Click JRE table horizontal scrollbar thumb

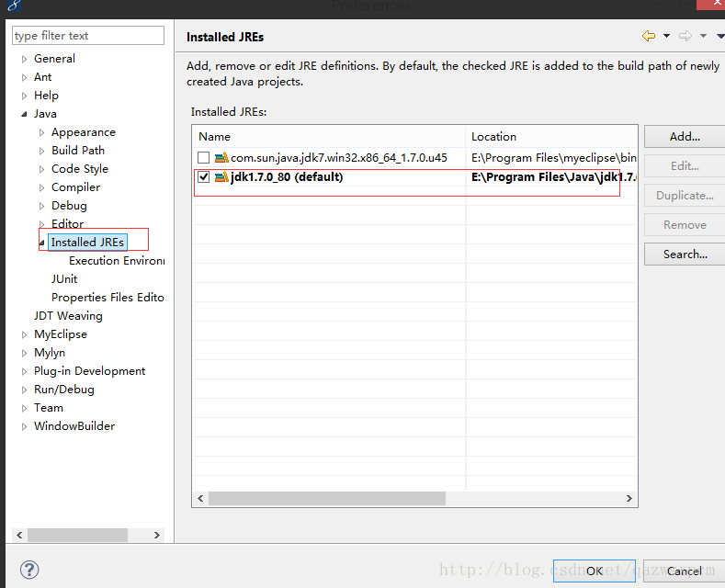tap(327, 498)
